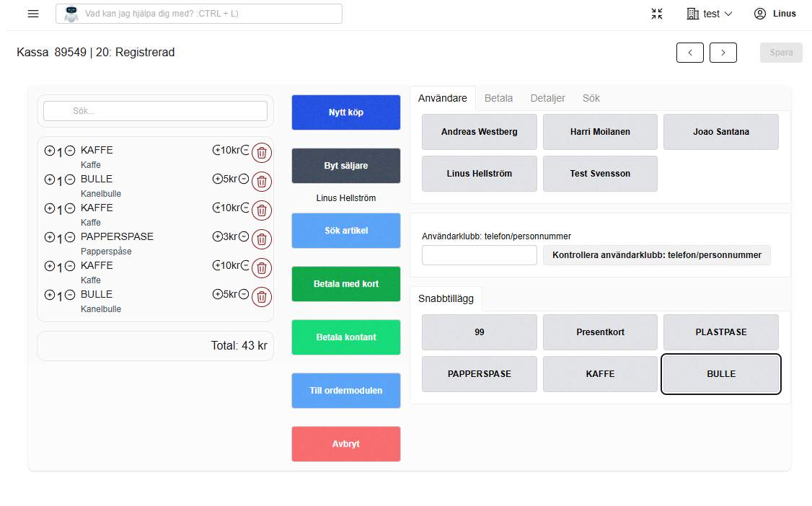
Task: Decrease quantity on the PAPPERSPASE row
Action: click(70, 237)
